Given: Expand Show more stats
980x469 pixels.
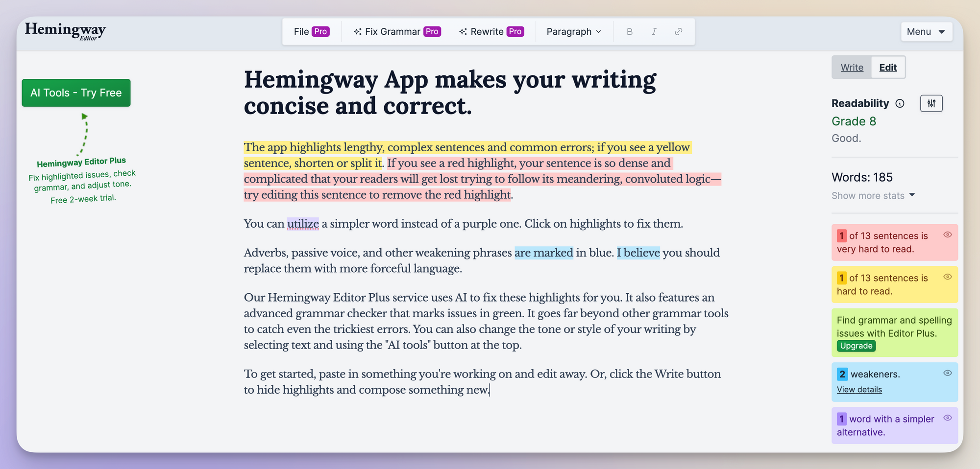Looking at the screenshot, I should click(x=873, y=195).
